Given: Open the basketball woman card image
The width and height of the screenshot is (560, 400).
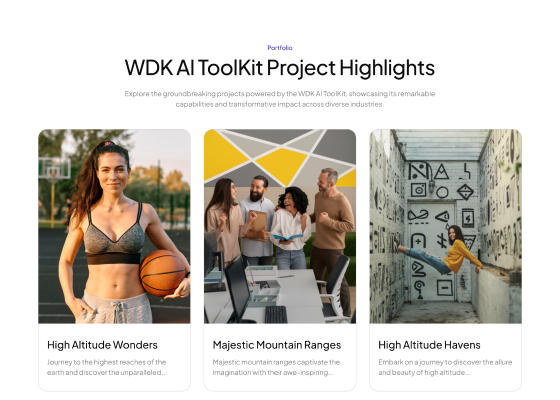Looking at the screenshot, I should click(x=114, y=226).
